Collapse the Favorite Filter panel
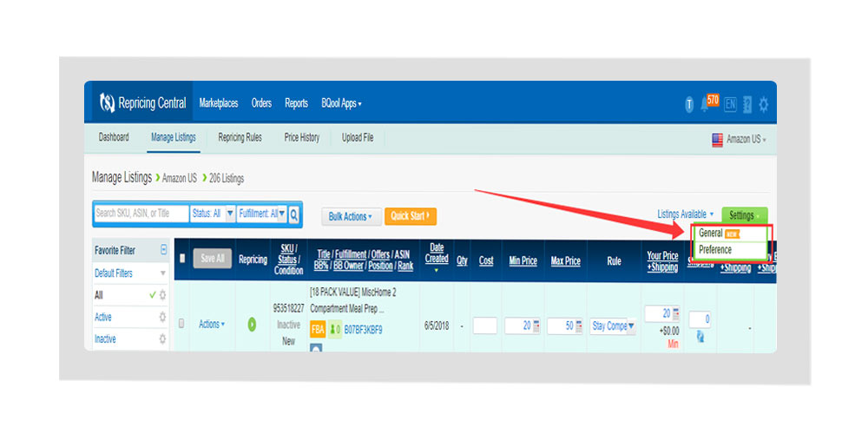The height and width of the screenshot is (434, 868). point(163,250)
